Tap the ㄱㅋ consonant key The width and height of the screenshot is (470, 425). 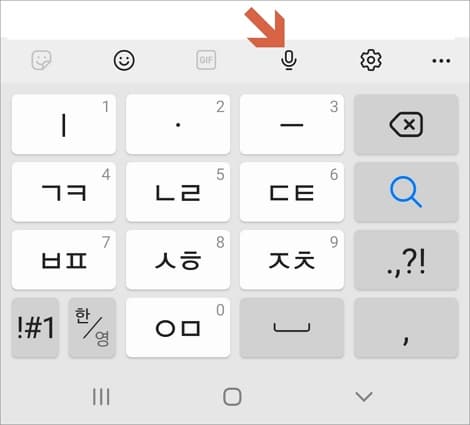64,192
